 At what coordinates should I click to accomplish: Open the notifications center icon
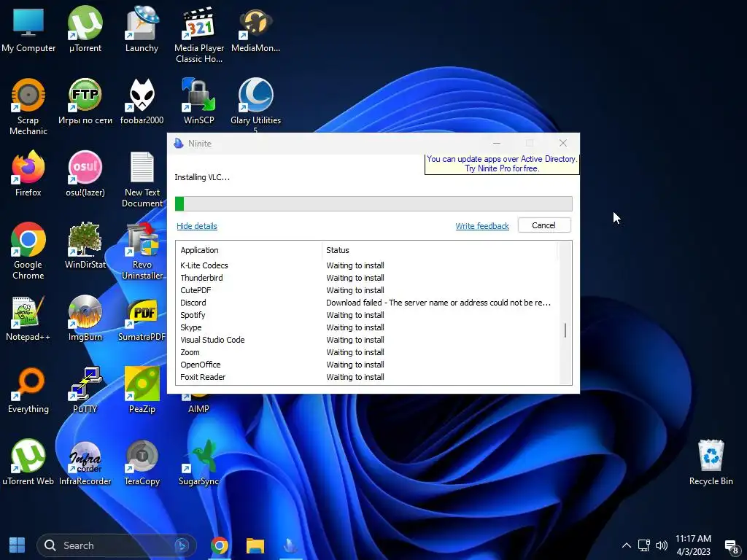coord(731,546)
